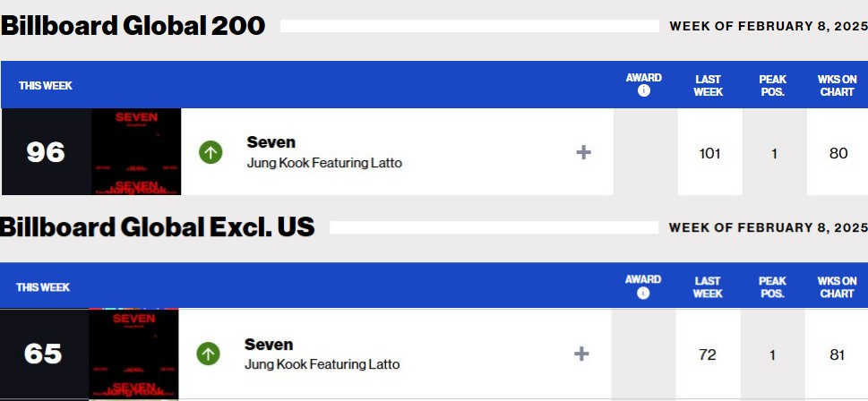Select the week date above the Global 200 chart
The height and width of the screenshot is (401, 868).
coord(769,27)
